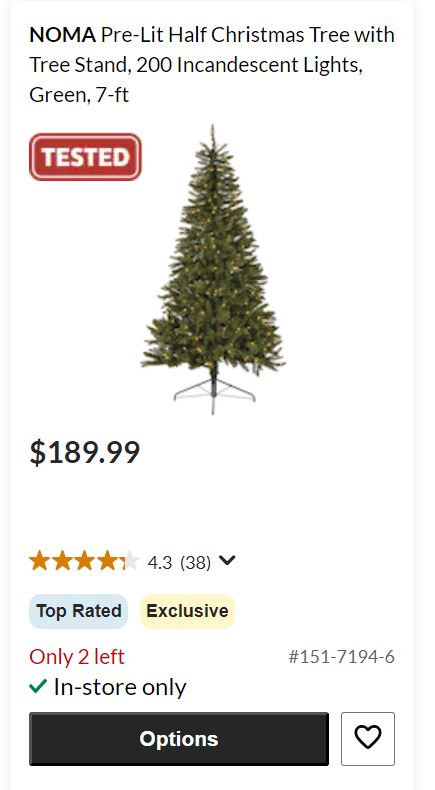Click the green in-store checkmark icon
Viewport: 435px width, 790px height.
pos(38,686)
